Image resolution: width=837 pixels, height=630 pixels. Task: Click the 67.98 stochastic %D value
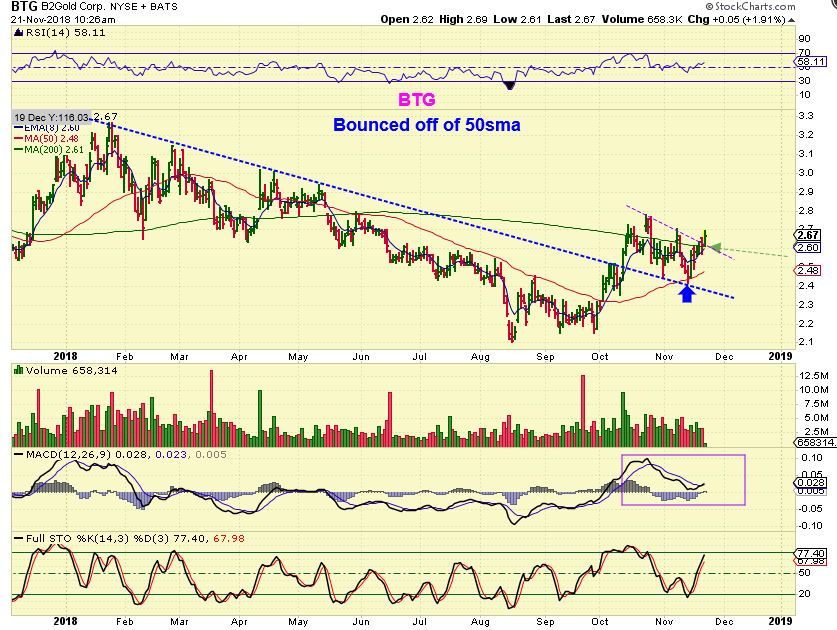click(x=229, y=539)
